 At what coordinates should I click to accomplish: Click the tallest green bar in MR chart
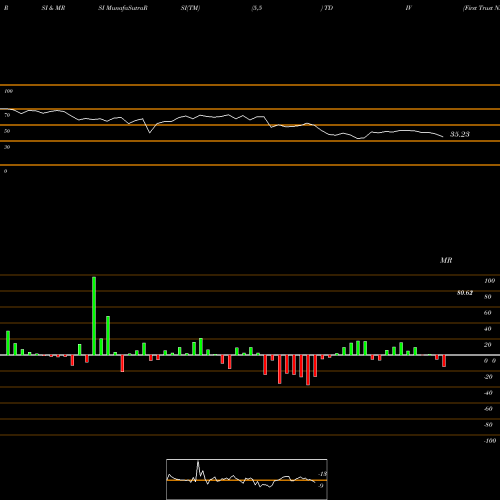point(94,316)
